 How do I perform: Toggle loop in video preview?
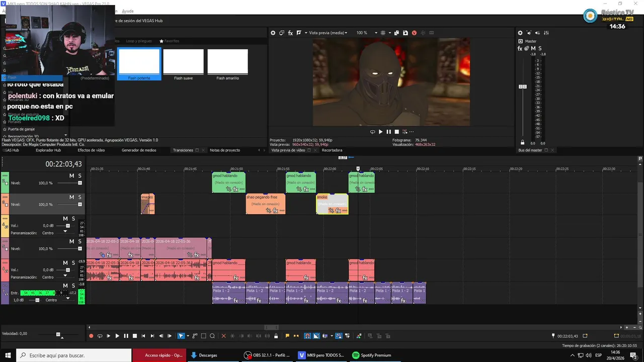coord(372,132)
